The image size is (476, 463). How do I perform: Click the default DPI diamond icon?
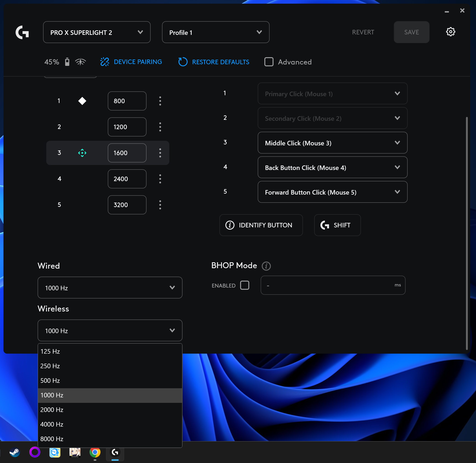point(82,101)
